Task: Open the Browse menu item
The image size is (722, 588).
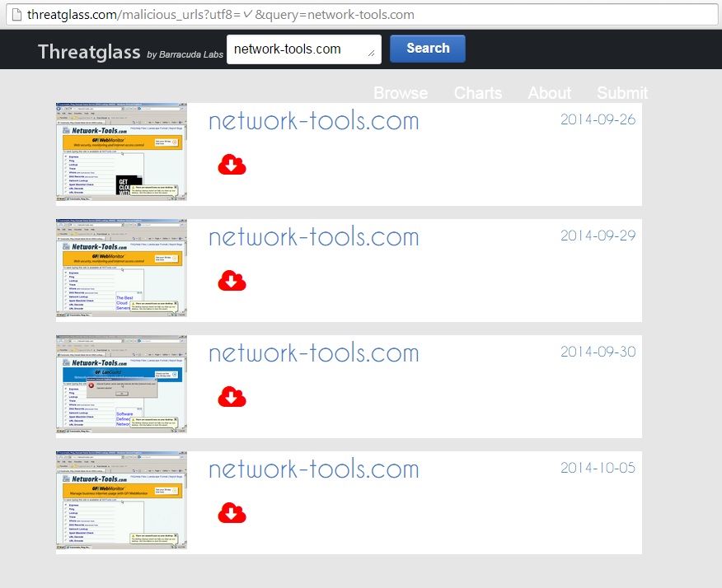Action: tap(401, 93)
